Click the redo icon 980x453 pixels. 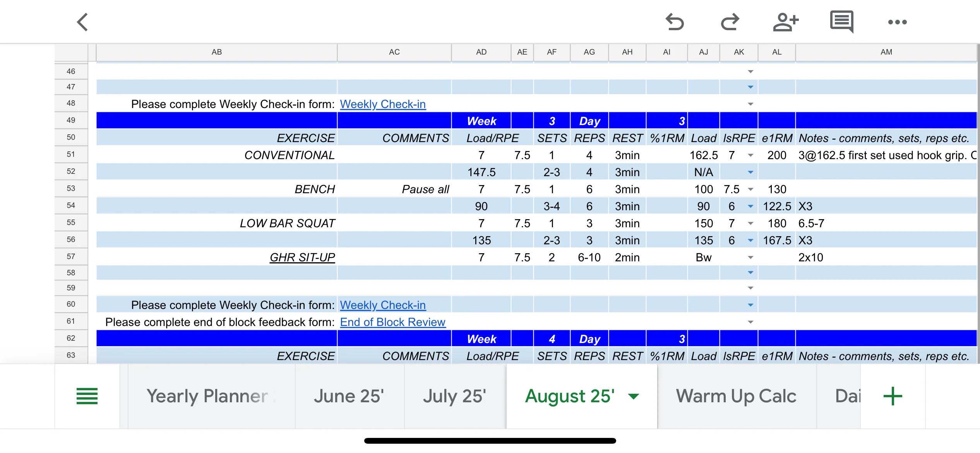(x=730, y=22)
